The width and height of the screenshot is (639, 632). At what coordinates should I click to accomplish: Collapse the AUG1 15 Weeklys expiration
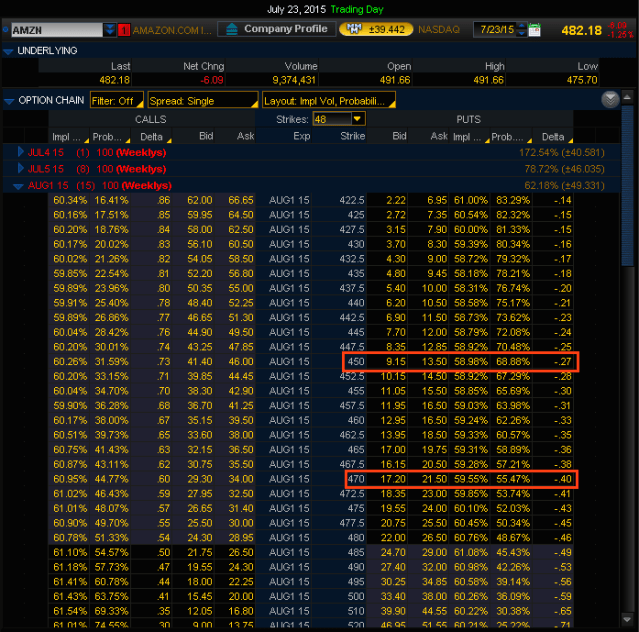pos(18,186)
